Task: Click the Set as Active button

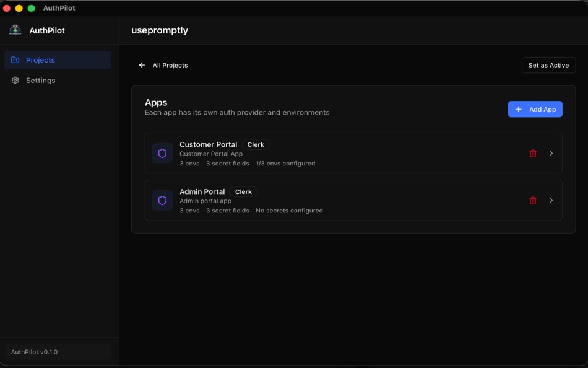Action: [548, 65]
